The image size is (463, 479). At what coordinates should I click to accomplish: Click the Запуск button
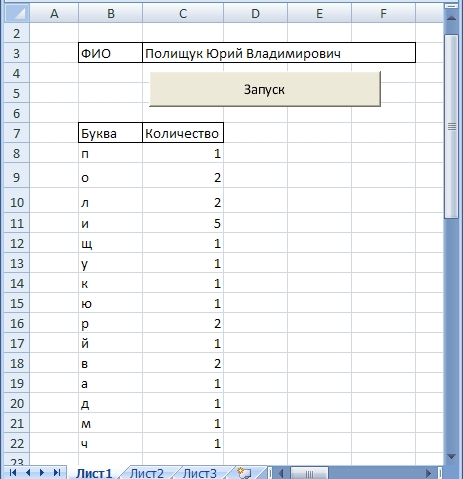click(x=265, y=89)
